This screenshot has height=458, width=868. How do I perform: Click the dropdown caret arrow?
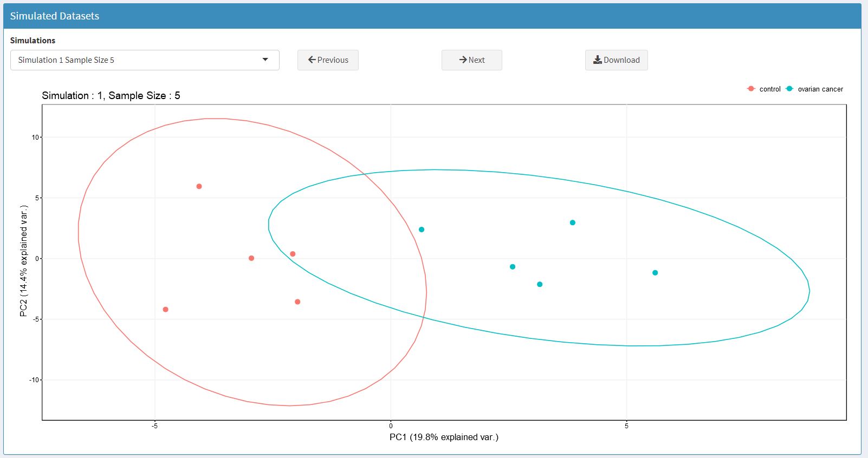coord(265,60)
